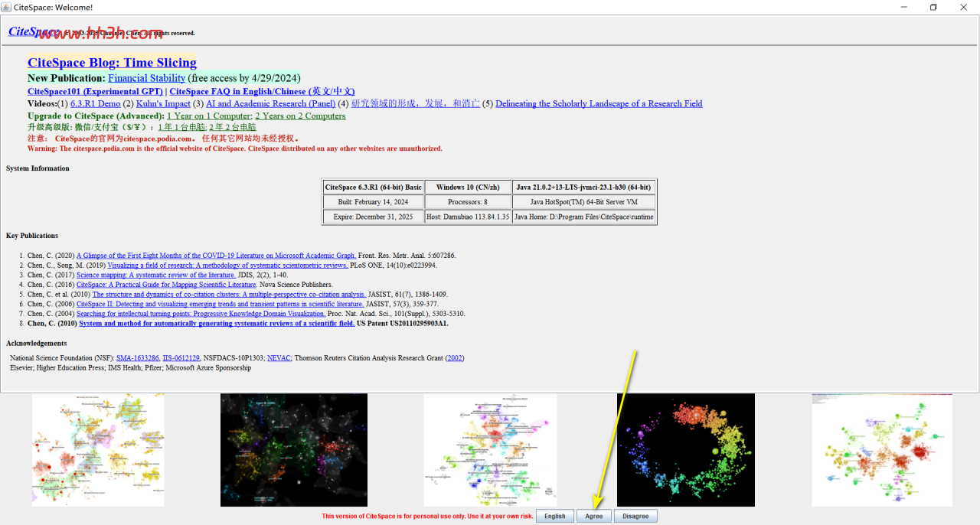The image size is (980, 525).
Task: Open CiteSpace FAQ in English/Chinese link
Action: click(262, 91)
